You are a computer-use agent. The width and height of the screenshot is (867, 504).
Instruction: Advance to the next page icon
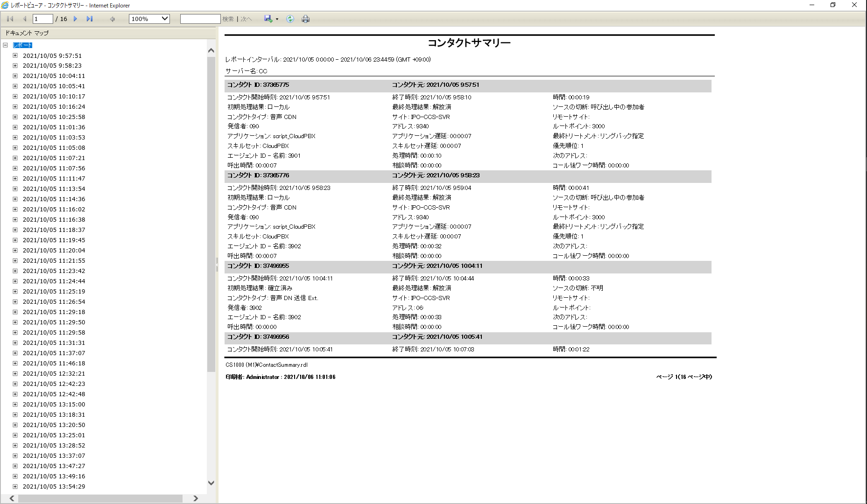[x=75, y=19]
